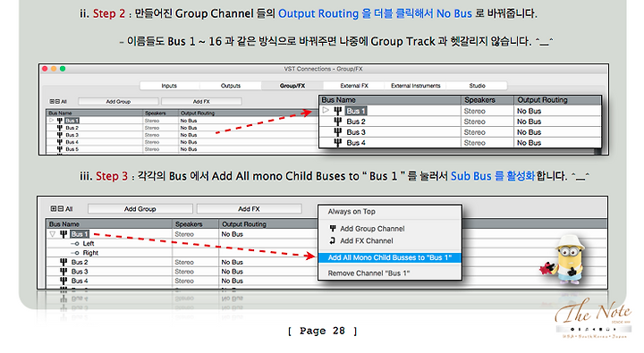Switch to the Studio tab

pos(478,86)
